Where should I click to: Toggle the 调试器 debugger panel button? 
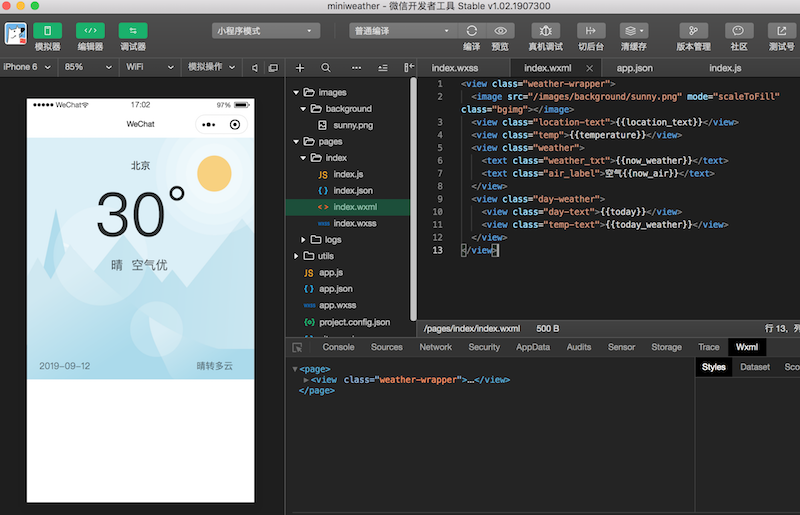pos(133,31)
